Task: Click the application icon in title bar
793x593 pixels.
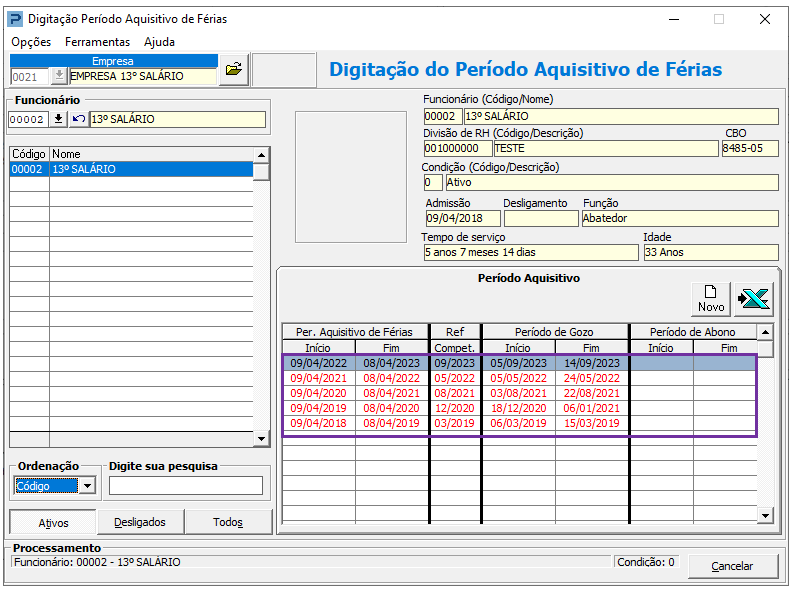Action: pos(14,19)
